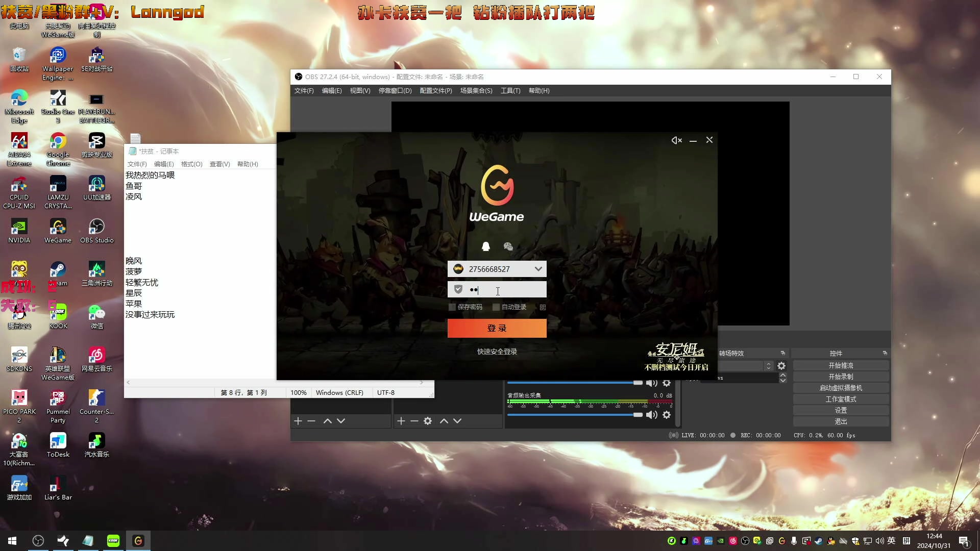Open upper mixer track gear settings
This screenshot has height=551, width=980.
pyautogui.click(x=667, y=383)
